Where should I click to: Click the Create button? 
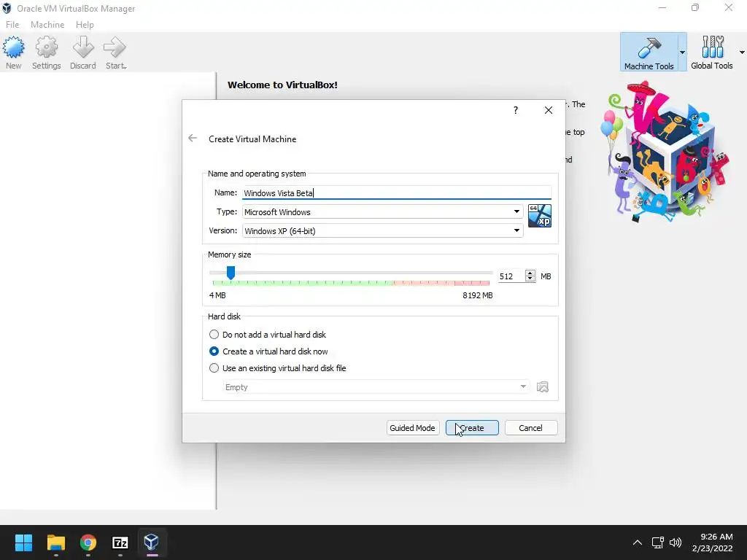click(472, 427)
